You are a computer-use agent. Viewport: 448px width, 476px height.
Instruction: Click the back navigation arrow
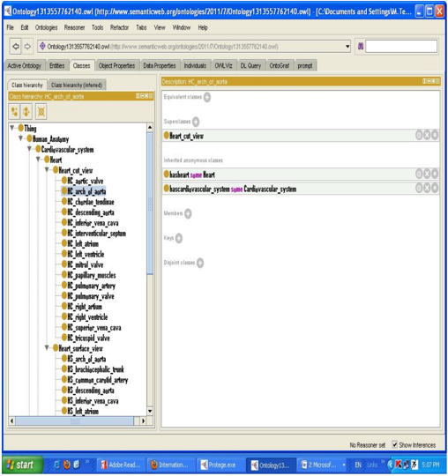(x=16, y=47)
